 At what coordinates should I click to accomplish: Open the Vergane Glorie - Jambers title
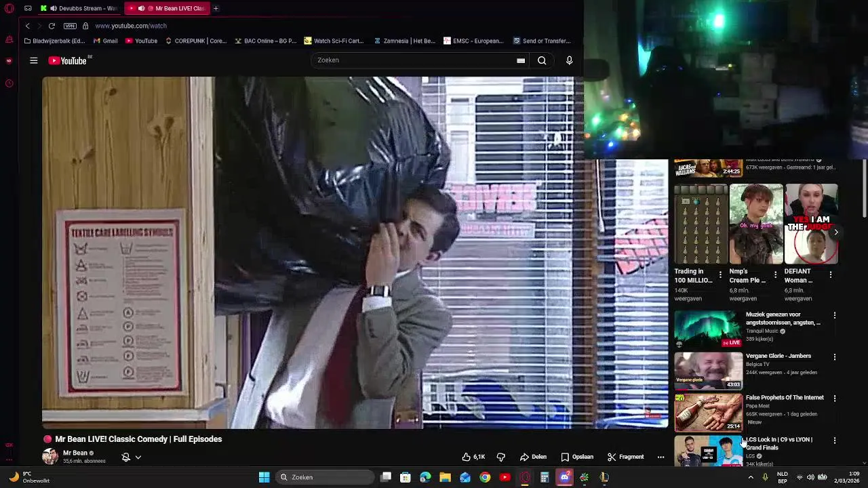pos(778,356)
